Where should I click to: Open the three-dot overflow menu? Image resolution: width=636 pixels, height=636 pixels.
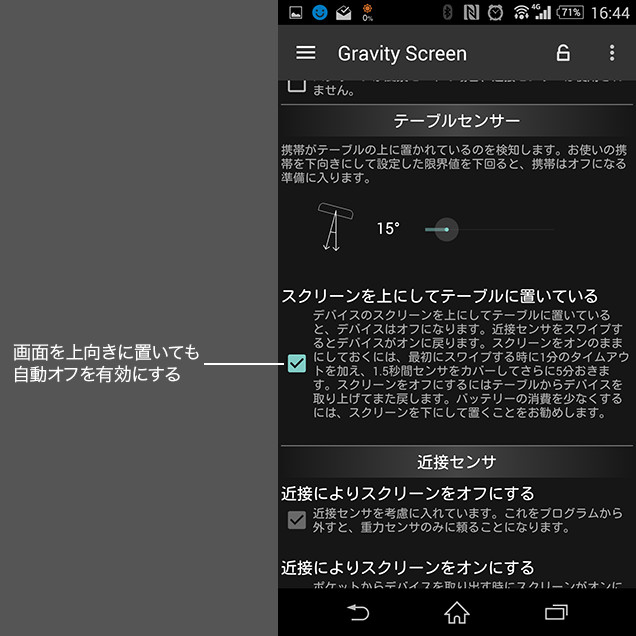[612, 53]
